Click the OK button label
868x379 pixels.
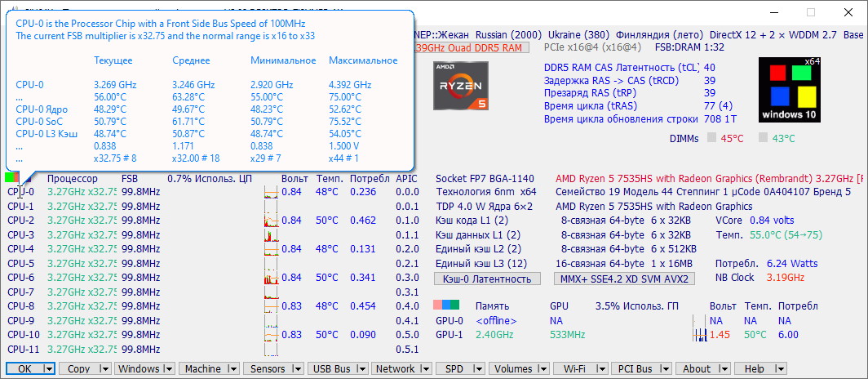(x=25, y=368)
